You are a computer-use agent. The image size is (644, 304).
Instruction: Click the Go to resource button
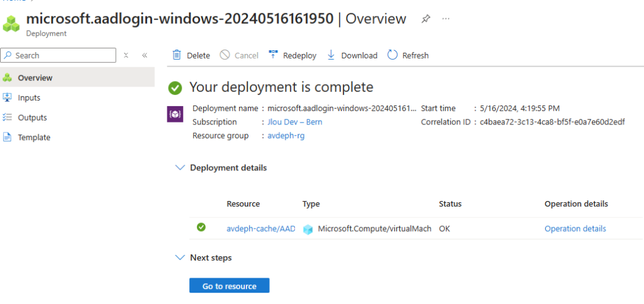click(x=229, y=286)
